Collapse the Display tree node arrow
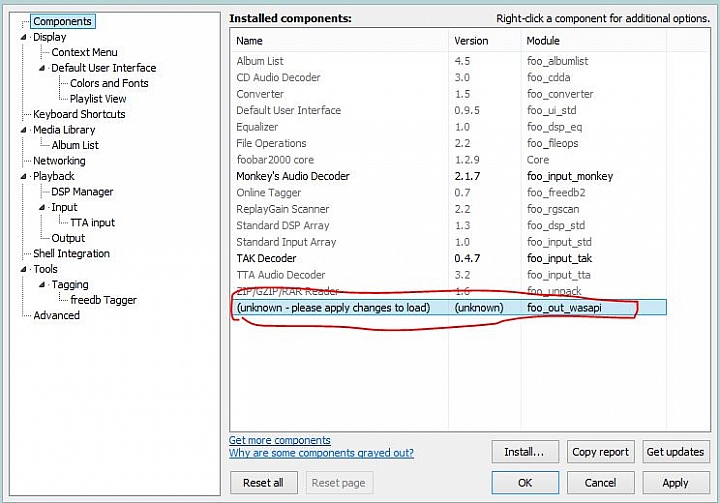 [23, 37]
